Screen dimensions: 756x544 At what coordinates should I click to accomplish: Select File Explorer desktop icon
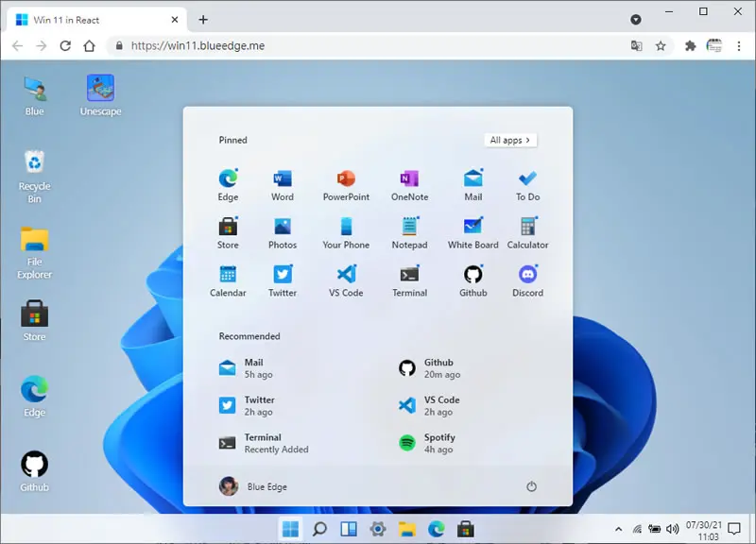[34, 253]
